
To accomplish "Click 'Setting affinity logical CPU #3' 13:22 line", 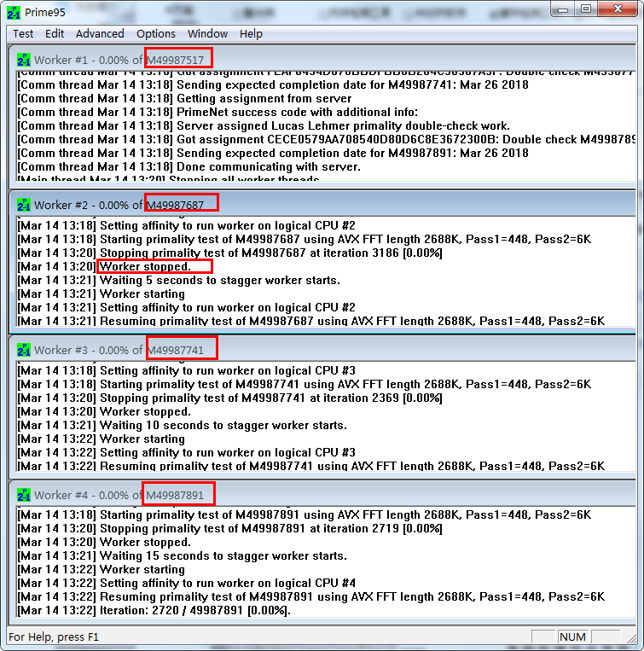I will click(186, 452).
